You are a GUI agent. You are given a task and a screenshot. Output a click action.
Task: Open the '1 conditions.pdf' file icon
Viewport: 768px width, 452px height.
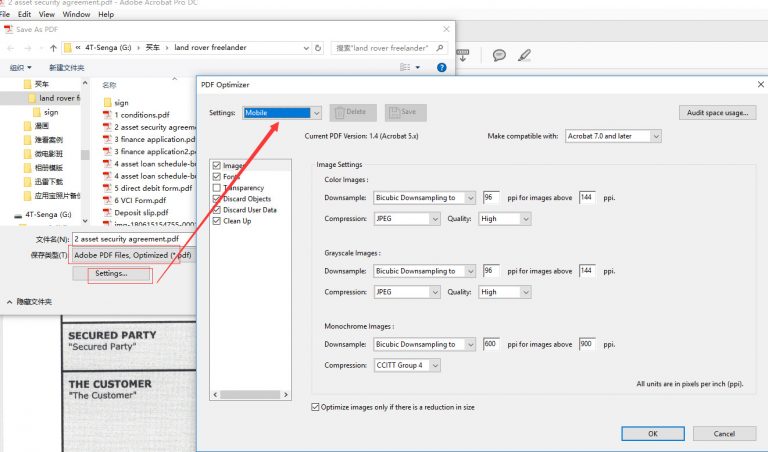(107, 115)
